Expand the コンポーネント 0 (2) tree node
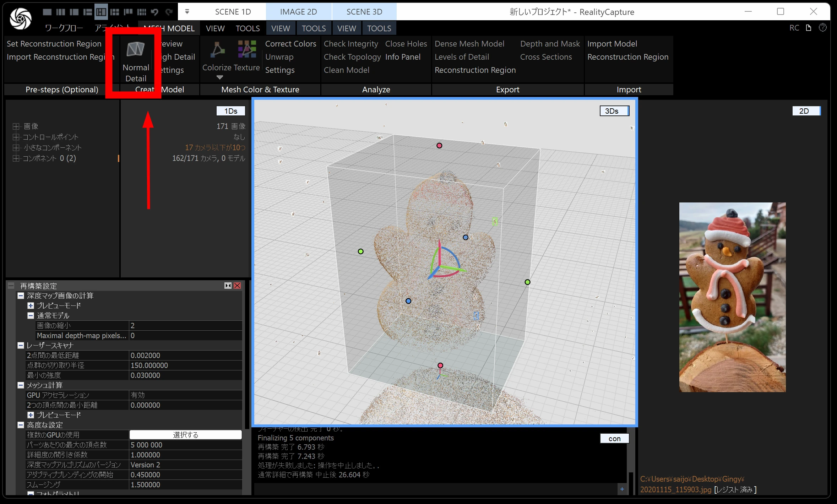The height and width of the screenshot is (504, 837). point(16,158)
